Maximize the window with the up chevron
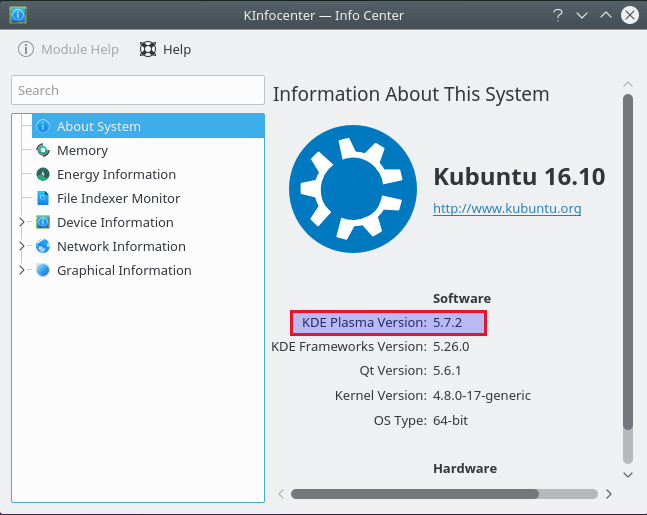The image size is (647, 515). [x=606, y=16]
